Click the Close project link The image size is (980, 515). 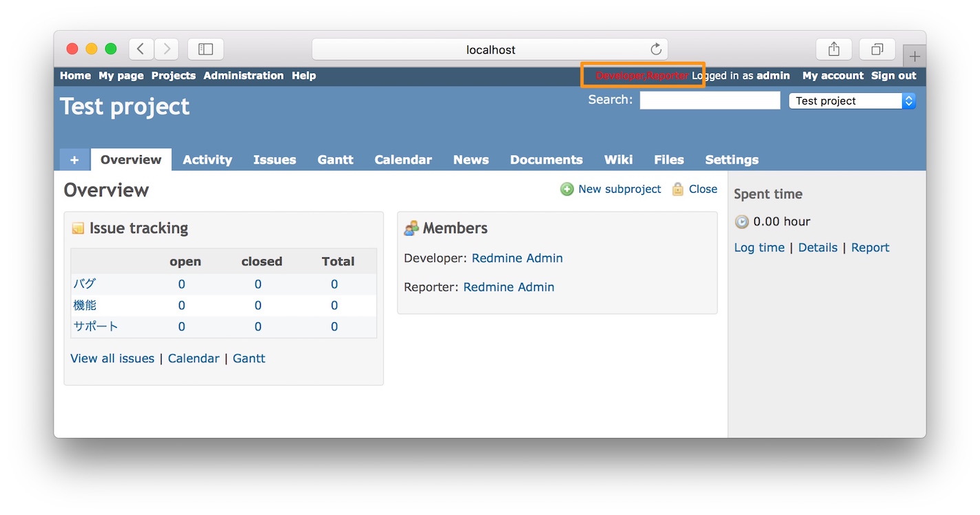click(x=703, y=189)
